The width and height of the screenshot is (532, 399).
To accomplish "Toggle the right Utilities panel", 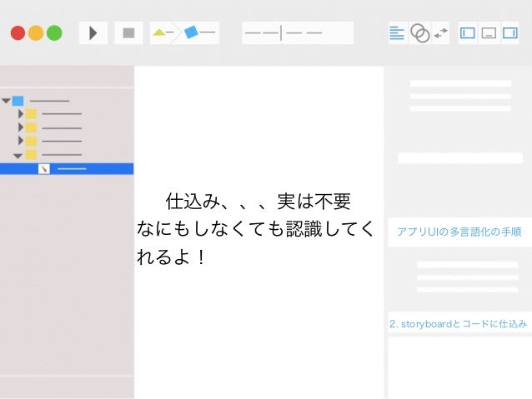I will (x=510, y=33).
